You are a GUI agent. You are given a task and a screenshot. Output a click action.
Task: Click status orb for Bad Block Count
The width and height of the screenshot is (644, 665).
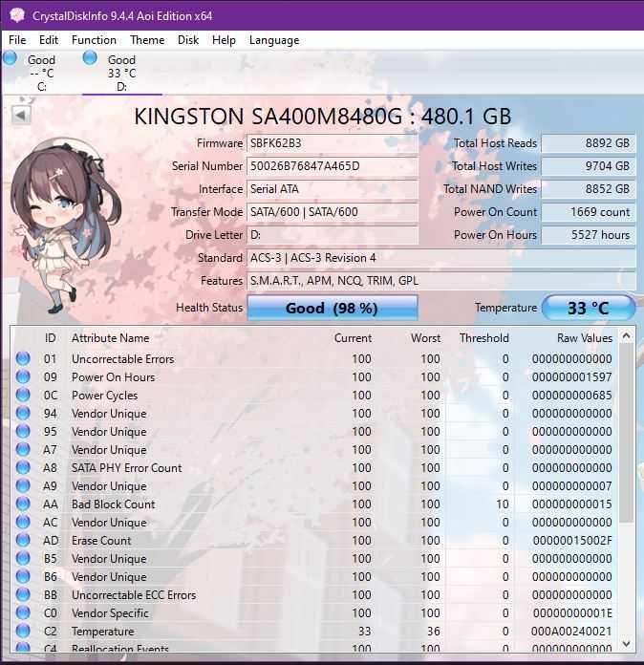pyautogui.click(x=23, y=504)
